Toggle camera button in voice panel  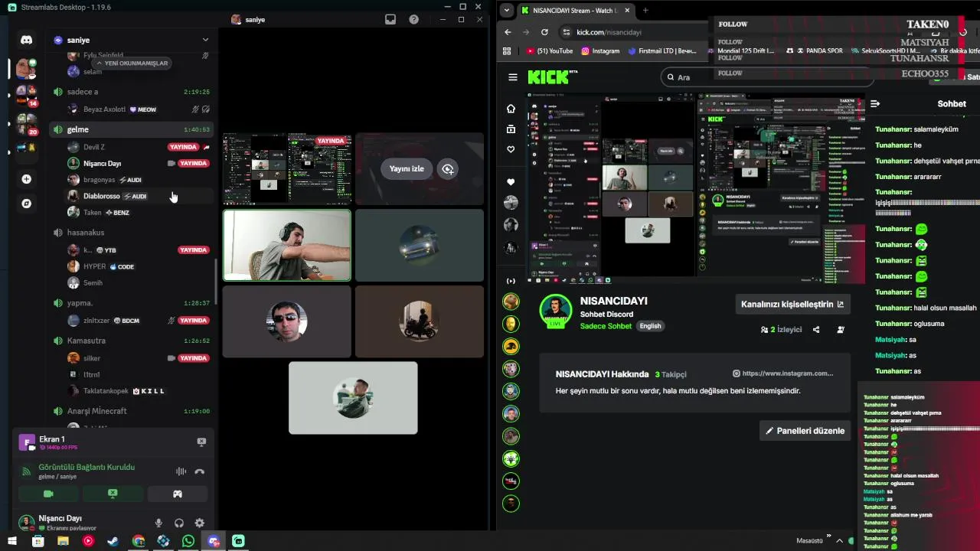point(47,494)
